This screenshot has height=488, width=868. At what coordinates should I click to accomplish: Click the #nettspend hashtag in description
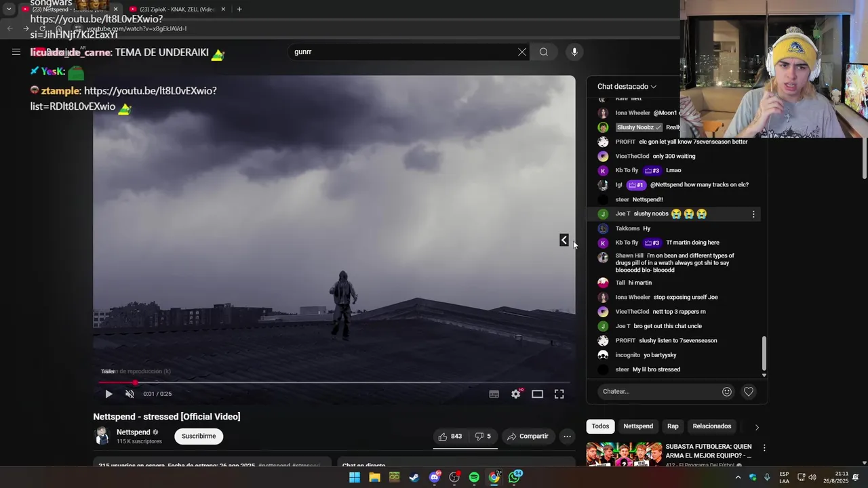point(274,466)
